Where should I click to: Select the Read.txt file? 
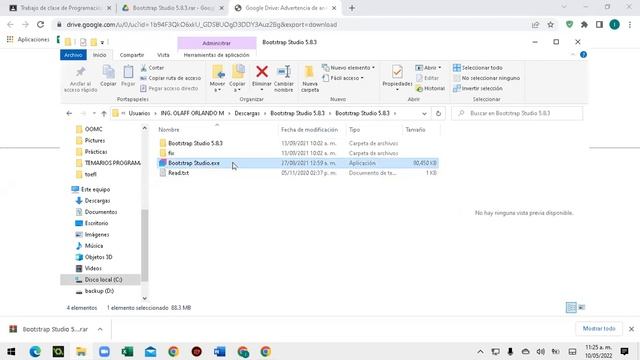pos(298,173)
